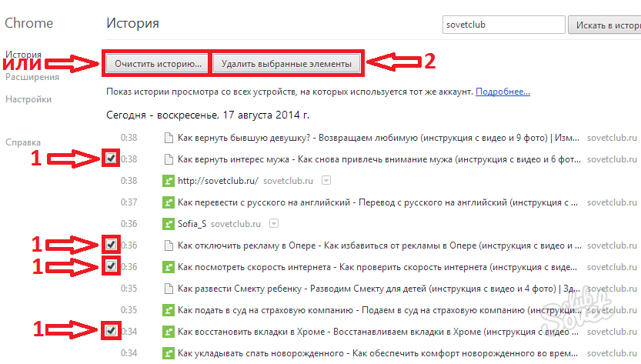The image size is (641, 364).
Task: Click green favicon next to http://sovetclub.ru/
Action: 169,181
